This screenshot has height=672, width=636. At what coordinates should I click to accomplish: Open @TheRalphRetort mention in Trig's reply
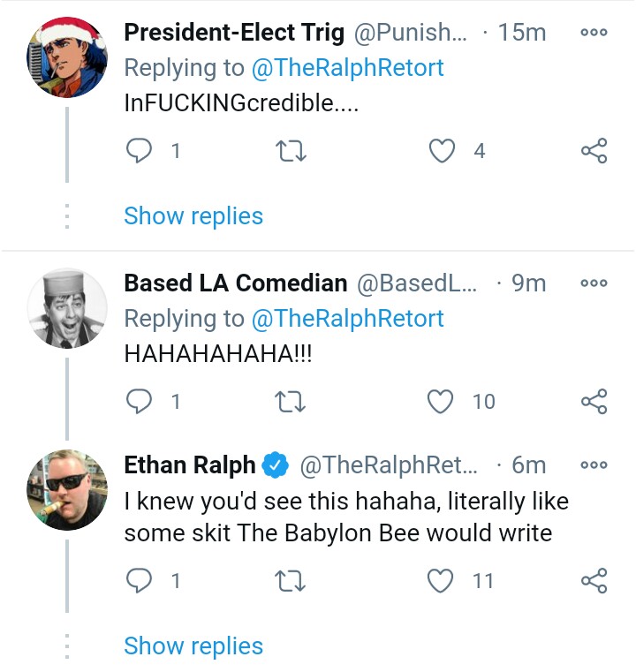point(347,68)
